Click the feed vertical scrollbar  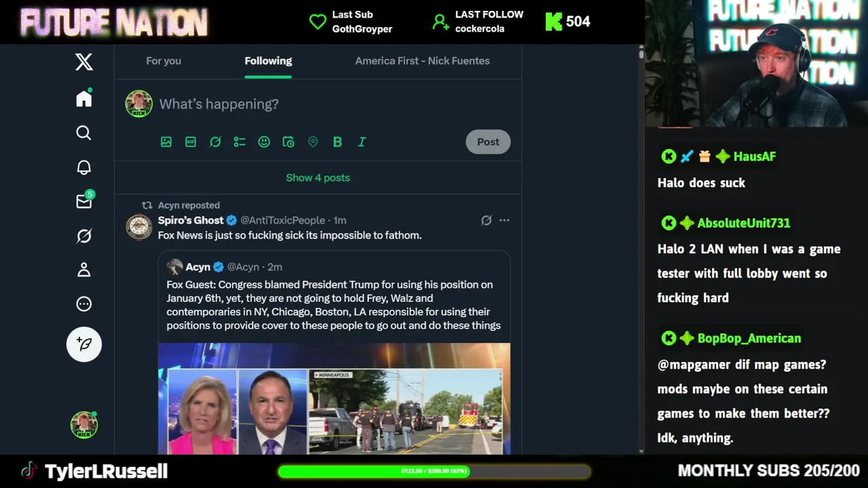[x=641, y=54]
